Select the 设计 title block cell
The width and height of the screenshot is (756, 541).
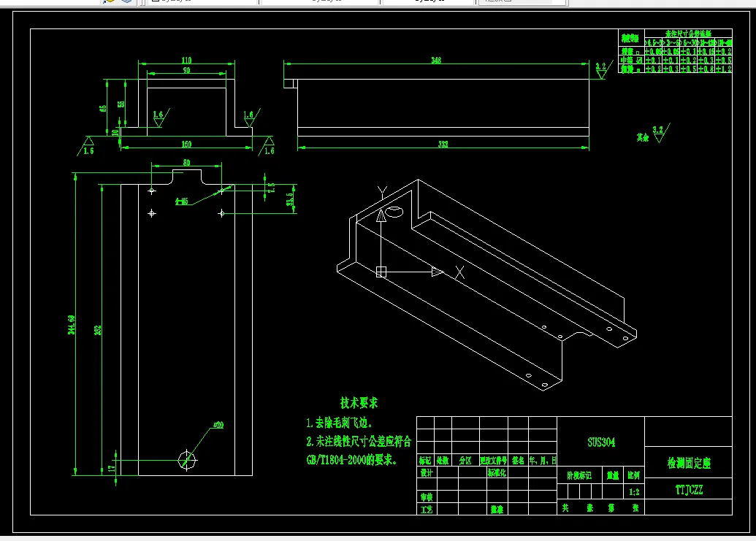427,472
